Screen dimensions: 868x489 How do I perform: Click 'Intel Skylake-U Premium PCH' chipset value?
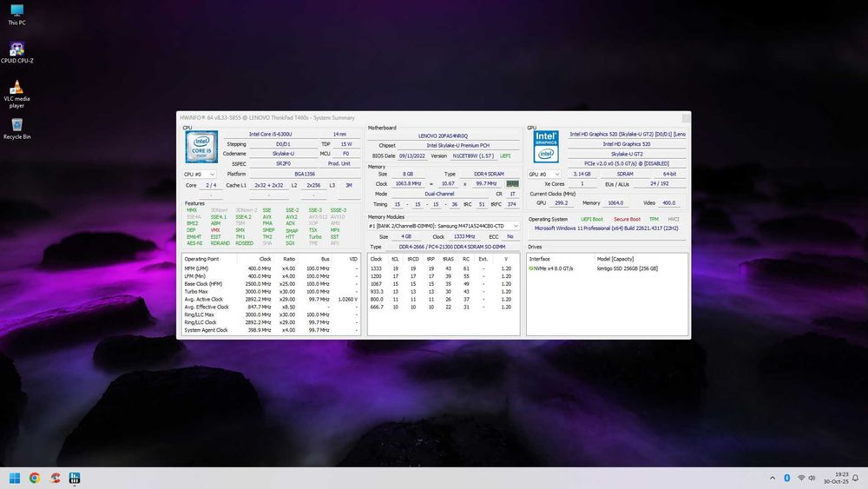pyautogui.click(x=457, y=146)
